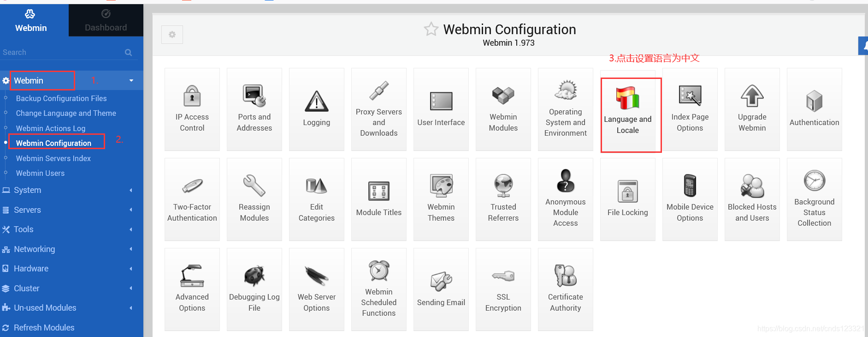Click the module config gear button
The height and width of the screenshot is (337, 868).
coord(172,35)
